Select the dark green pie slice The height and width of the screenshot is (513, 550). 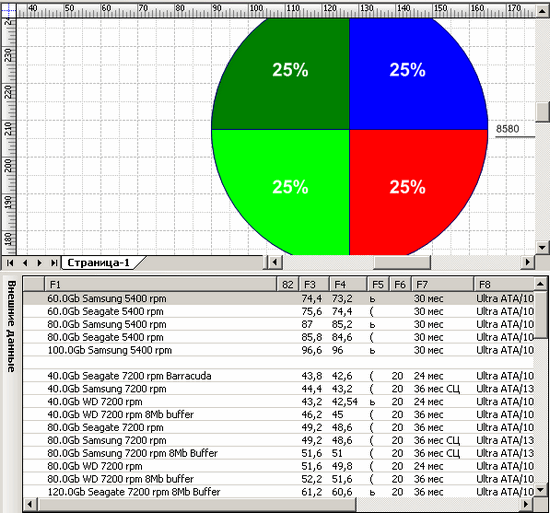(281, 74)
